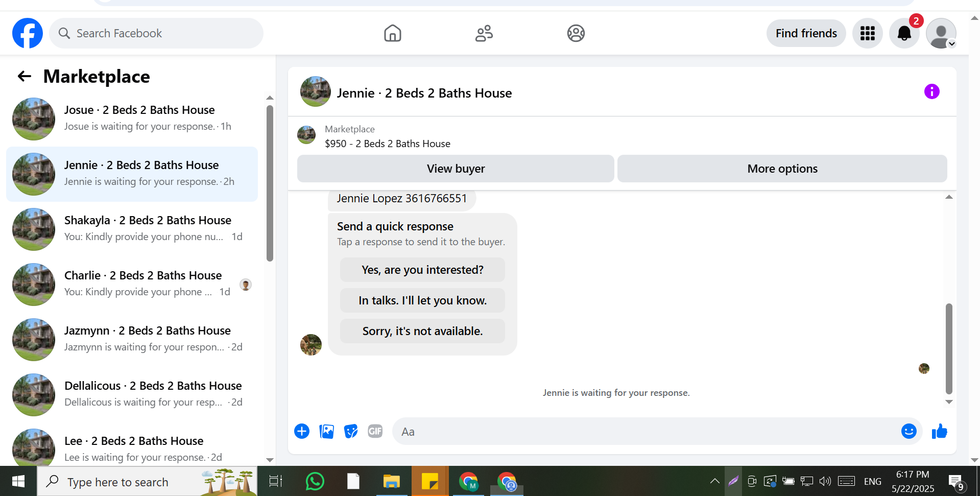Open WhatsApp from the taskbar
This screenshot has height=496, width=980.
click(x=315, y=481)
